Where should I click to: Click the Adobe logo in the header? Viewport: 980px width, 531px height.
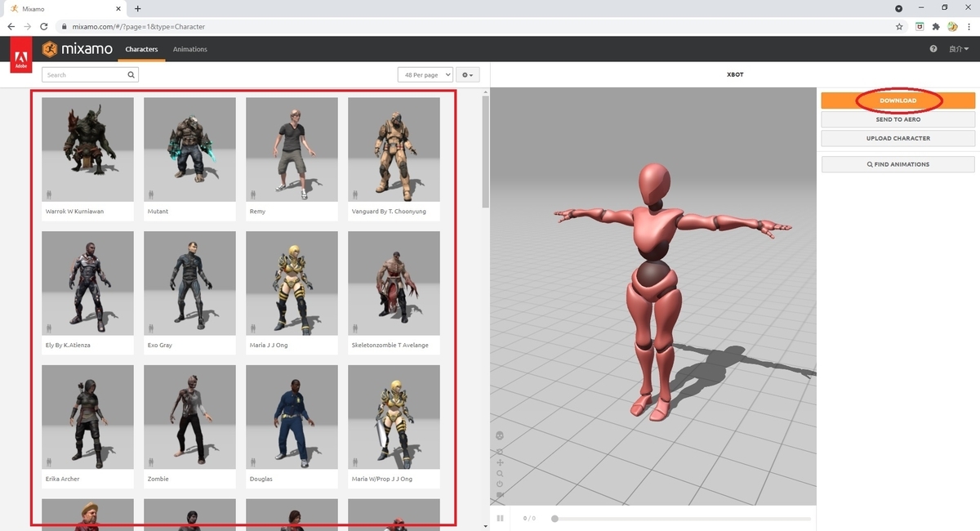21,55
